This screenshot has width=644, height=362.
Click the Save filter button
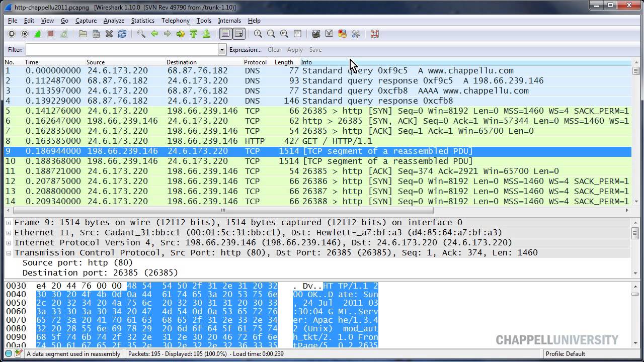(x=315, y=50)
